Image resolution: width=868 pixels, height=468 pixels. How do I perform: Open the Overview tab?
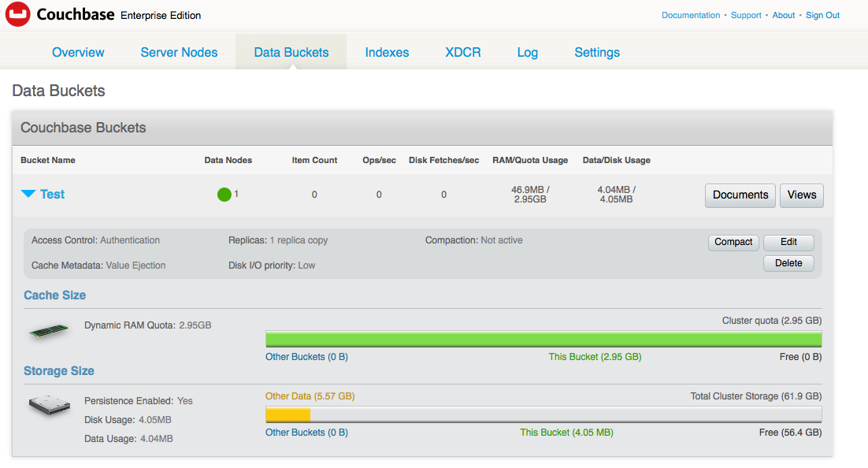[x=78, y=52]
